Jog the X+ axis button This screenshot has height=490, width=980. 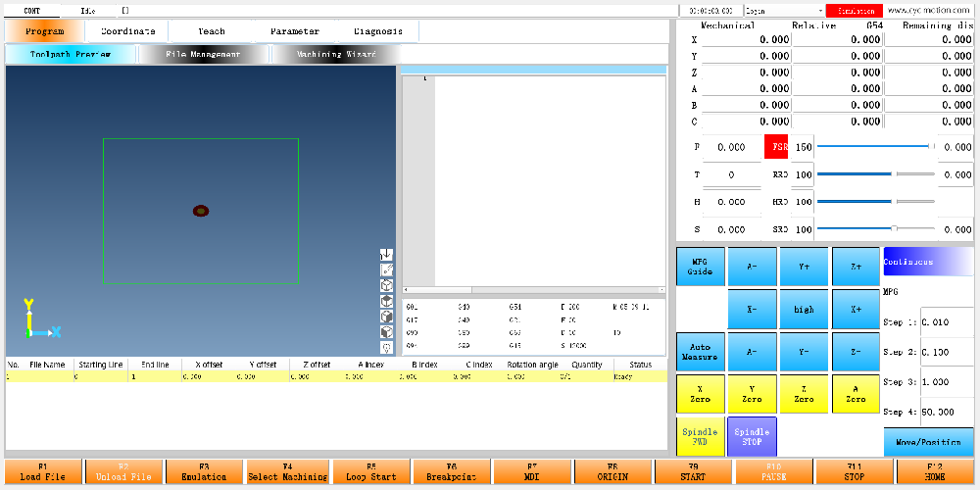(x=856, y=310)
